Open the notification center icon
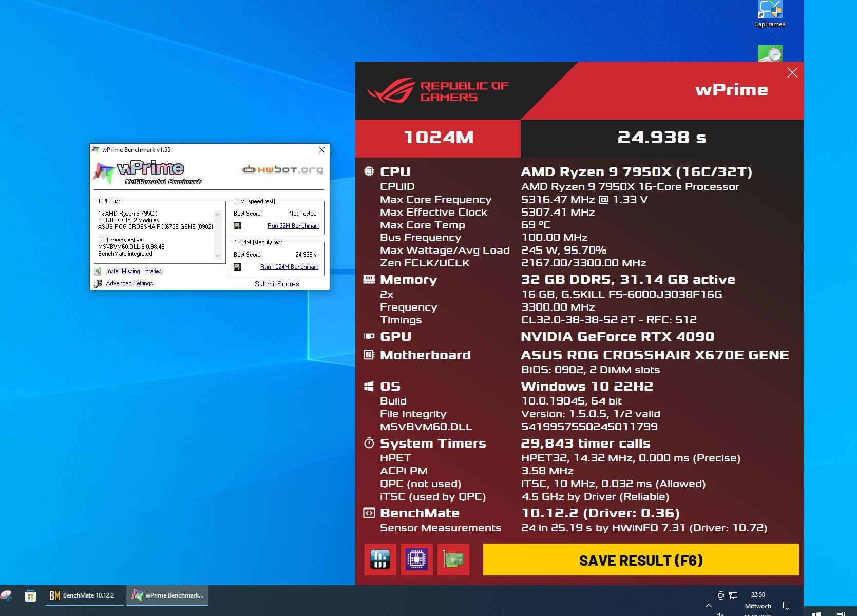This screenshot has height=616, width=857. [x=787, y=606]
